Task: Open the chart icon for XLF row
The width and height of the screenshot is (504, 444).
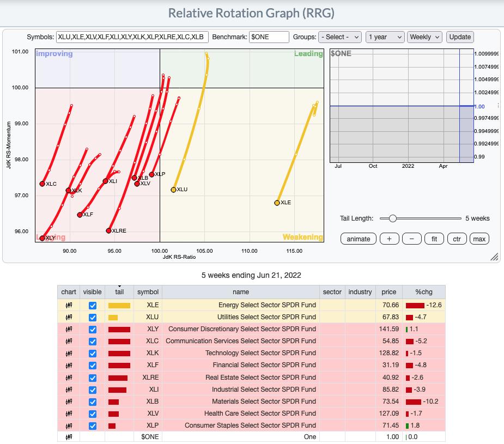Action: coord(69,366)
